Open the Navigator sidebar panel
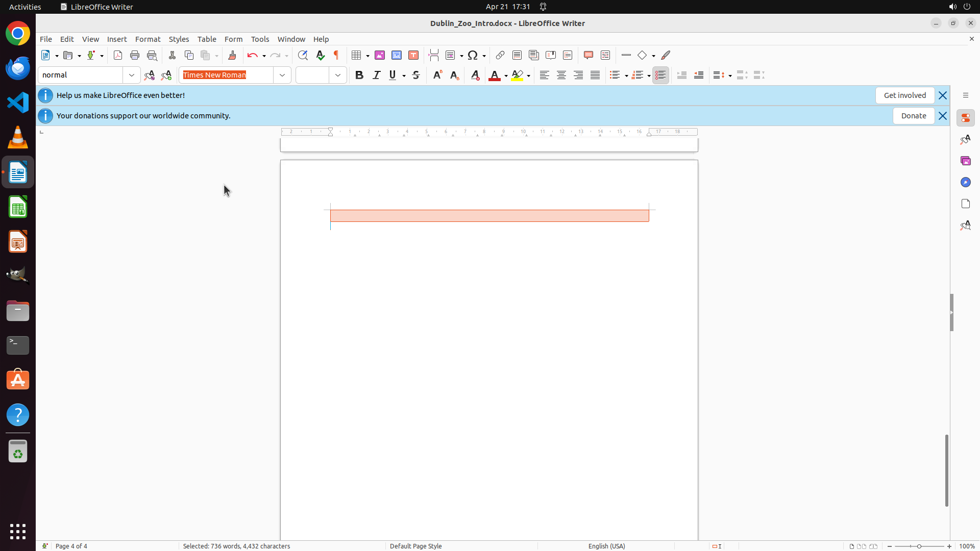 [965, 182]
